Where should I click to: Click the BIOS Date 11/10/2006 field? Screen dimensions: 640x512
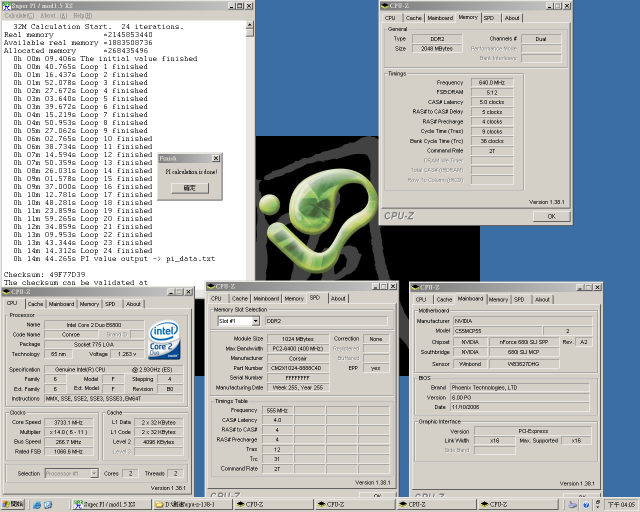coord(520,407)
